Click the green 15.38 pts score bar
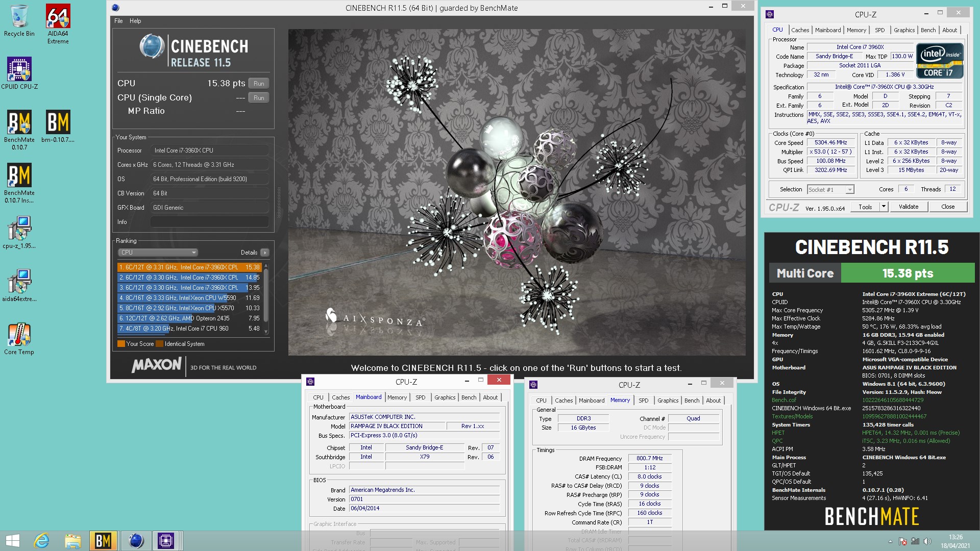The width and height of the screenshot is (980, 551). pos(908,273)
